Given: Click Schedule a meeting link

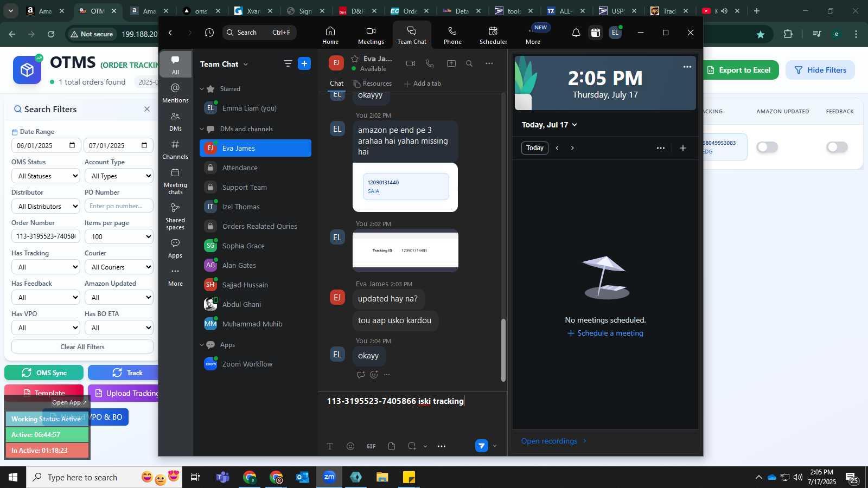Looking at the screenshot, I should [x=605, y=333].
